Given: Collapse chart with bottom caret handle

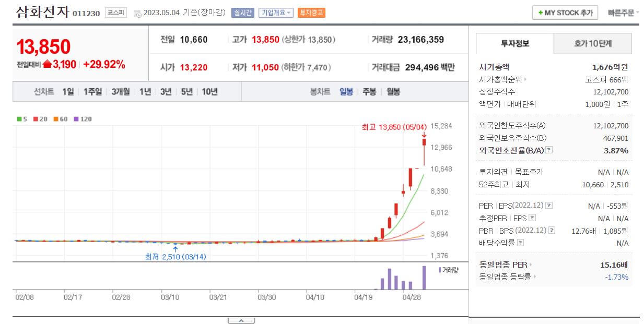Looking at the screenshot, I should tap(241, 320).
